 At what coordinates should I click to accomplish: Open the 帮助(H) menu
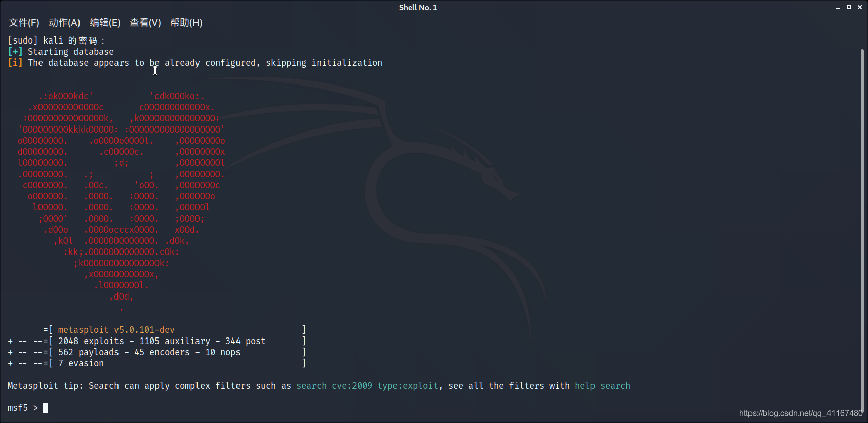point(186,23)
